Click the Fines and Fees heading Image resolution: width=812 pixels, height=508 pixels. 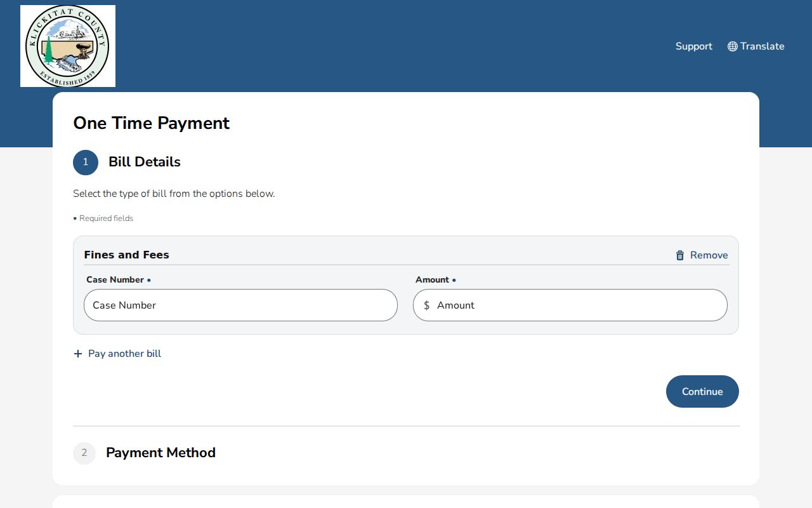pos(126,255)
